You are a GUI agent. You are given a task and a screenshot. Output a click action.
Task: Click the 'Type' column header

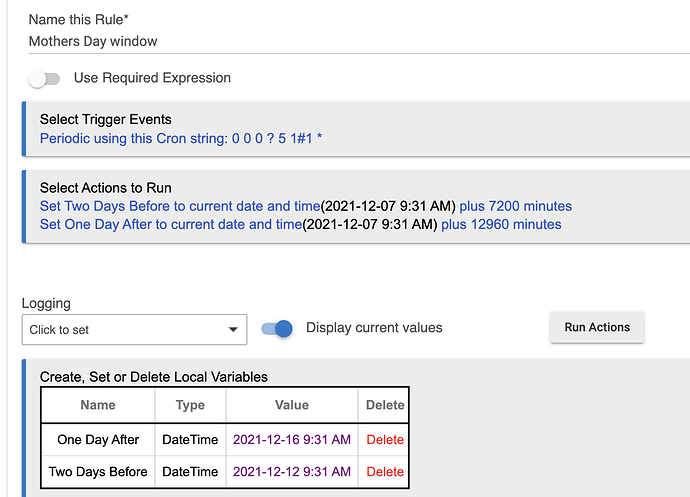[190, 405]
